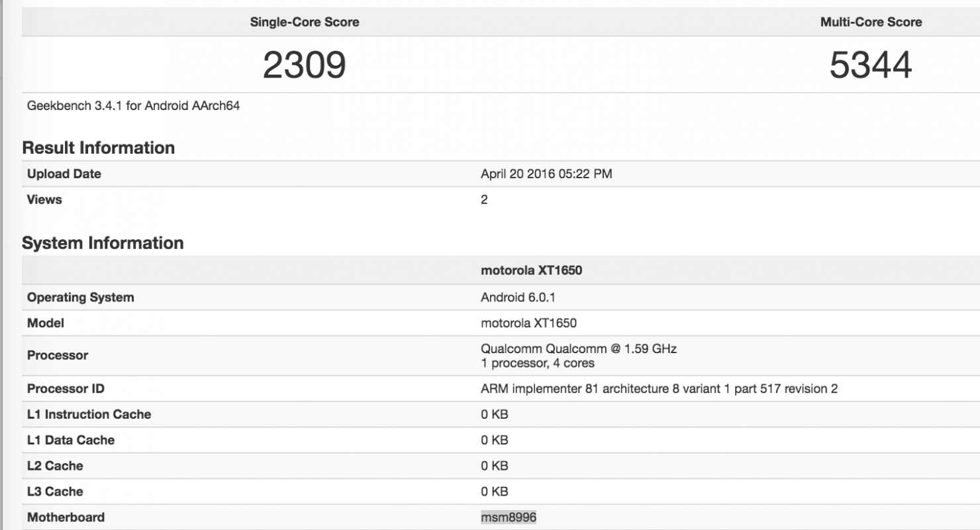Click the L1 Instruction Cache label
This screenshot has height=530, width=980.
coord(89,415)
